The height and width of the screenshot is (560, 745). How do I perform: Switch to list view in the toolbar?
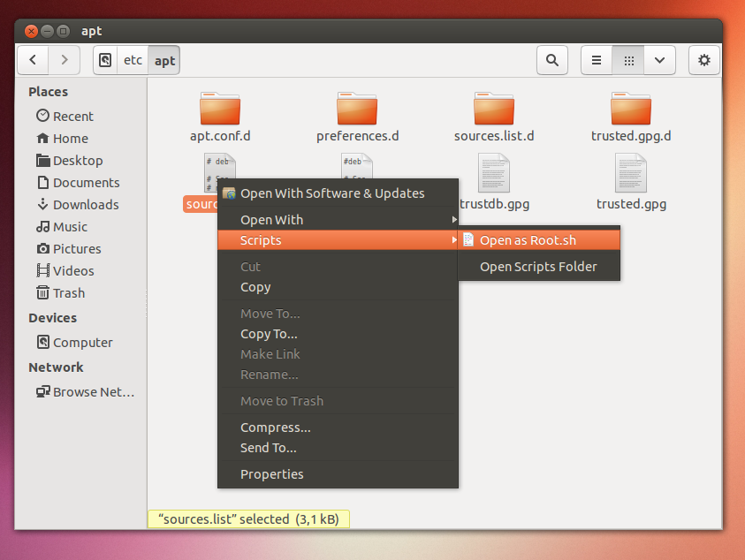[596, 60]
